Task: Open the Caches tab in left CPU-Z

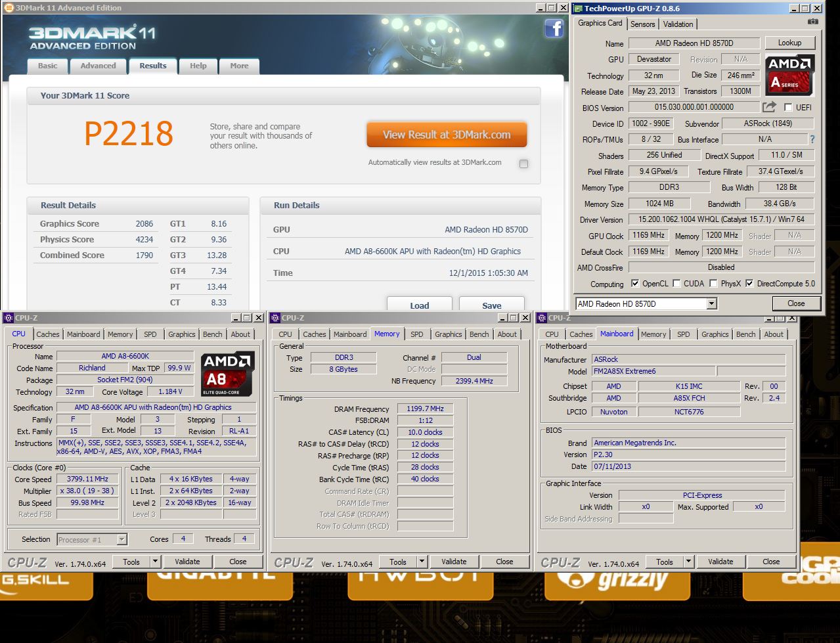Action: (47, 334)
